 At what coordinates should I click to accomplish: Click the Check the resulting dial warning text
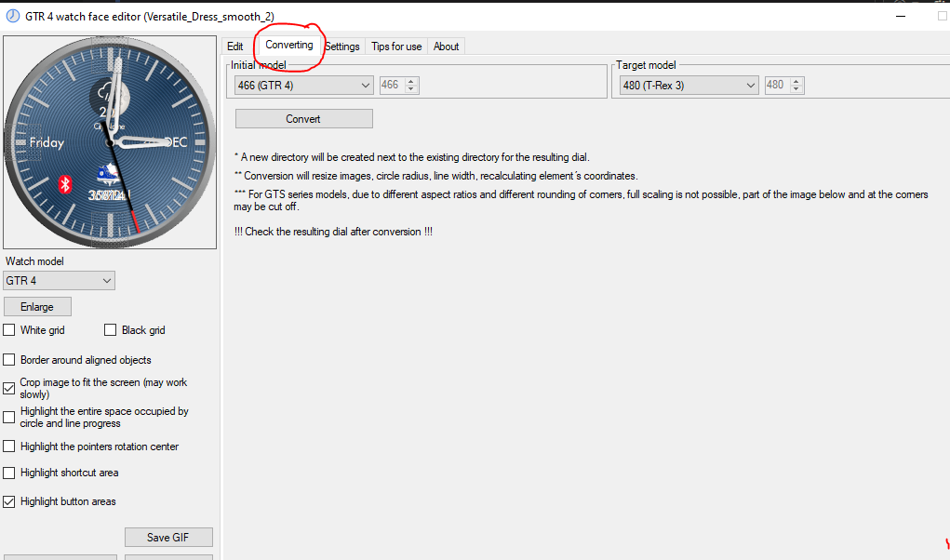click(x=333, y=232)
